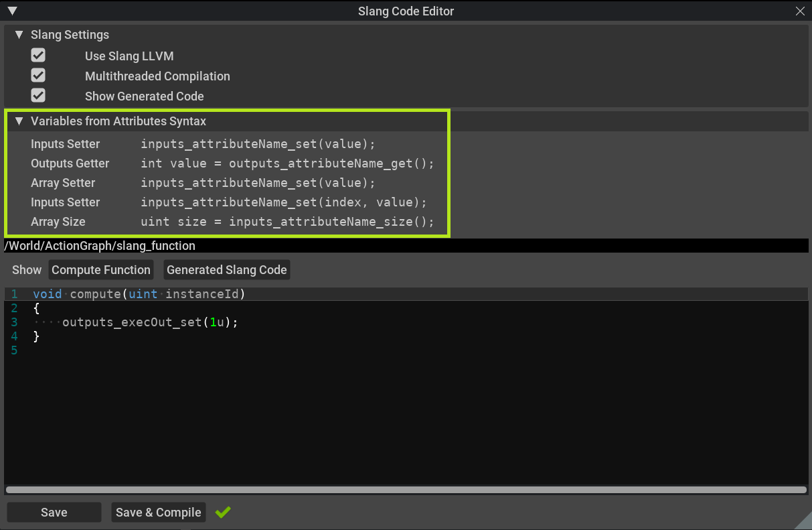The height and width of the screenshot is (530, 812).
Task: Click the Array Size syntax example
Action: (x=287, y=222)
